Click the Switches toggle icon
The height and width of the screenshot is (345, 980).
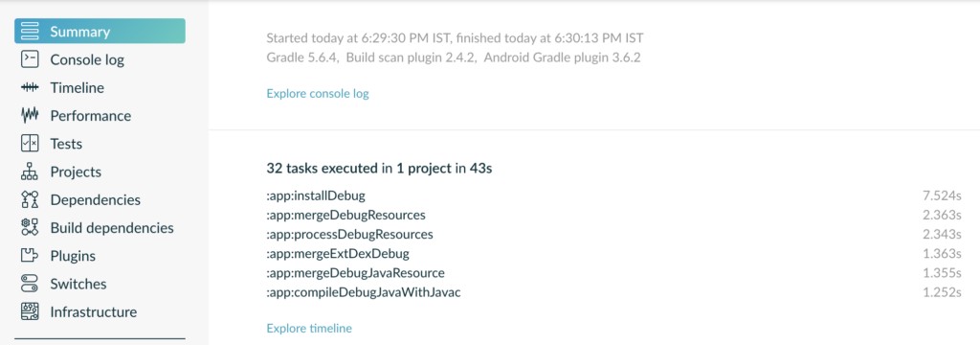pyautogui.click(x=30, y=284)
